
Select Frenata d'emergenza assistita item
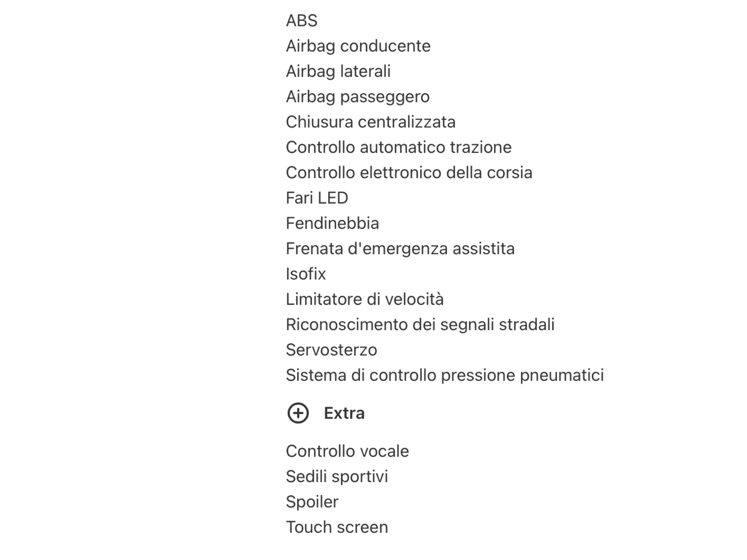(x=400, y=249)
